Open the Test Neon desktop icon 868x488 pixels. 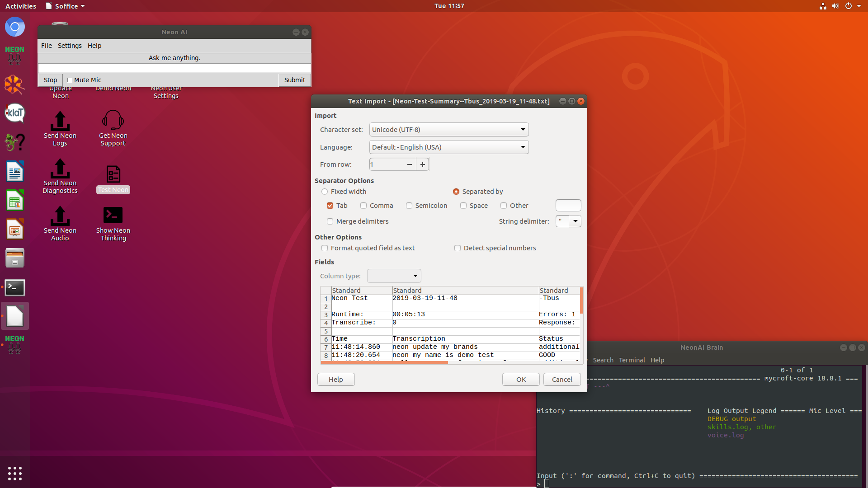[113, 179]
